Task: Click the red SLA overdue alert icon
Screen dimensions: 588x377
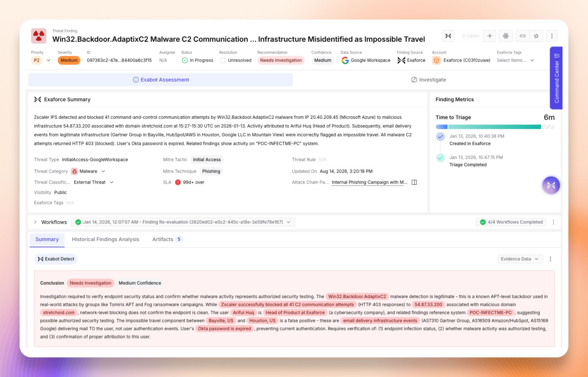Action: [x=178, y=182]
